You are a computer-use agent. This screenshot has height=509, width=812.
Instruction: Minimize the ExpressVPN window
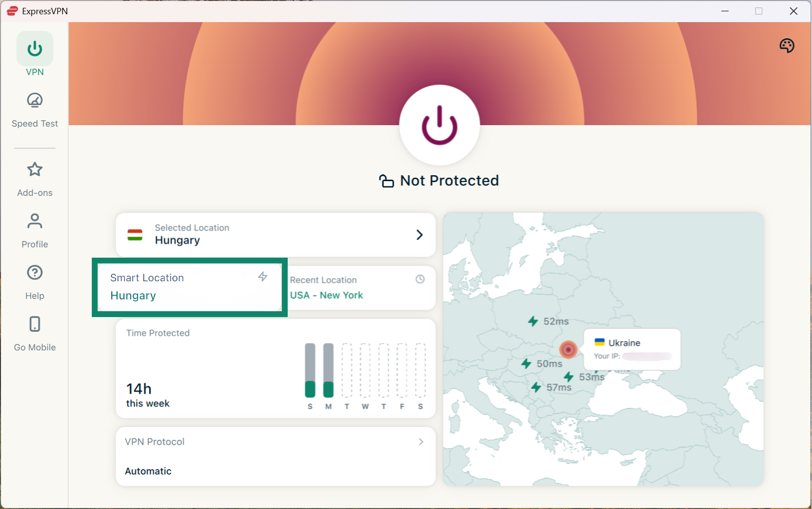[725, 11]
